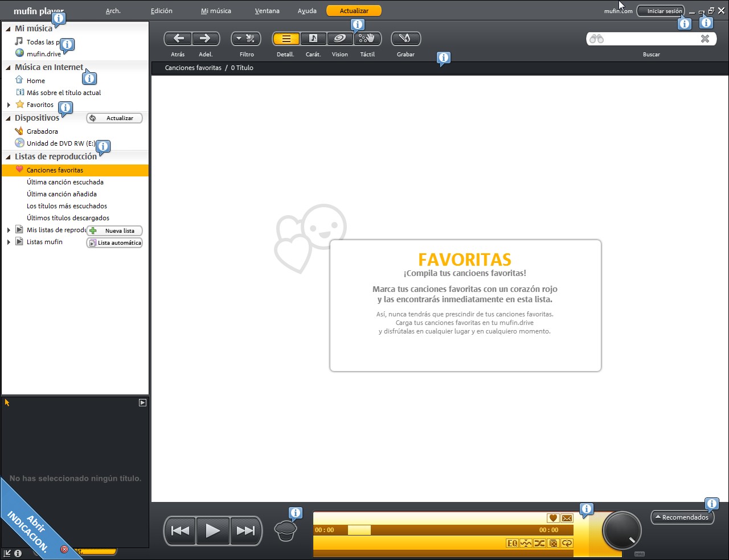Viewport: 729px width, 560px height.
Task: Toggle shuffle playback
Action: point(539,543)
